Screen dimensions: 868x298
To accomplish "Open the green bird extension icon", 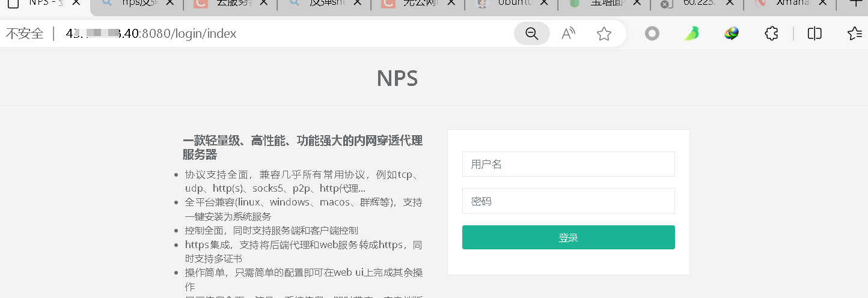I will (692, 34).
